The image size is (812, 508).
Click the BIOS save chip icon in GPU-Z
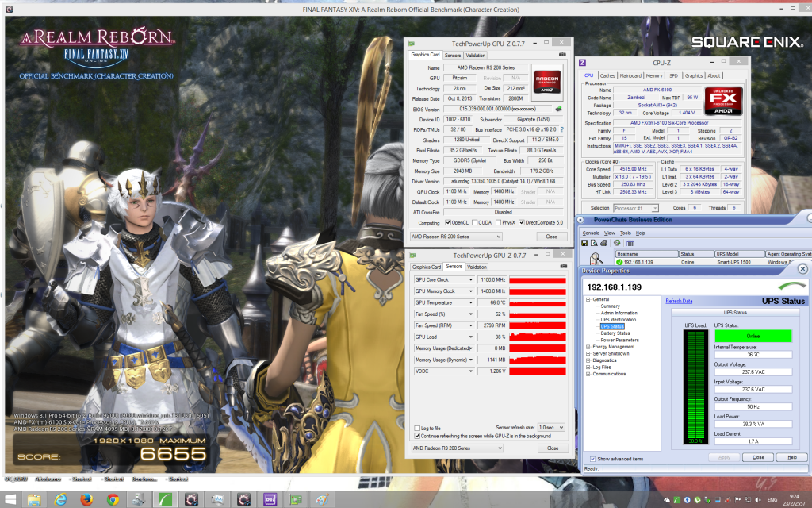pyautogui.click(x=558, y=109)
